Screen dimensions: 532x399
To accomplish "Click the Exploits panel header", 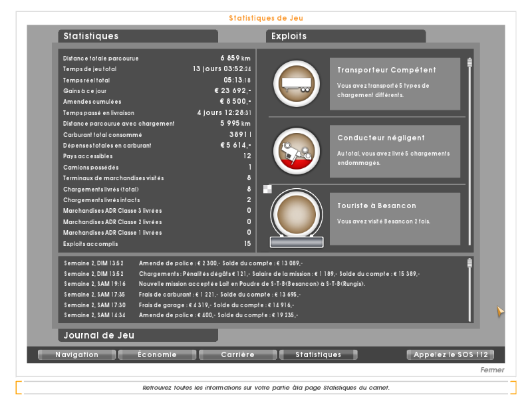I will pyautogui.click(x=346, y=36).
